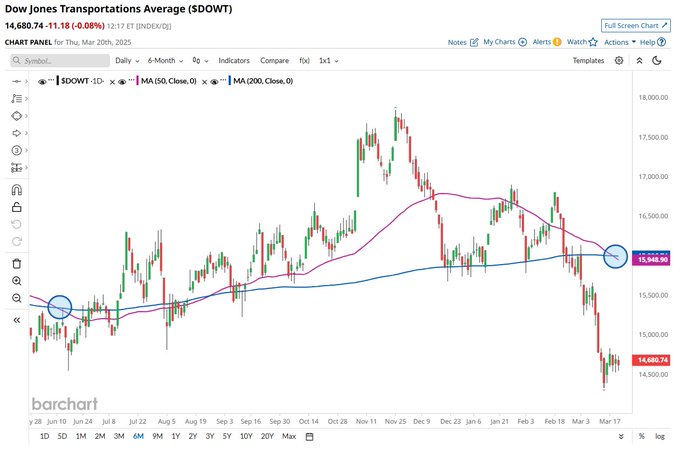The height and width of the screenshot is (449, 680).
Task: Switch to the 3M time range
Action: pos(119,436)
